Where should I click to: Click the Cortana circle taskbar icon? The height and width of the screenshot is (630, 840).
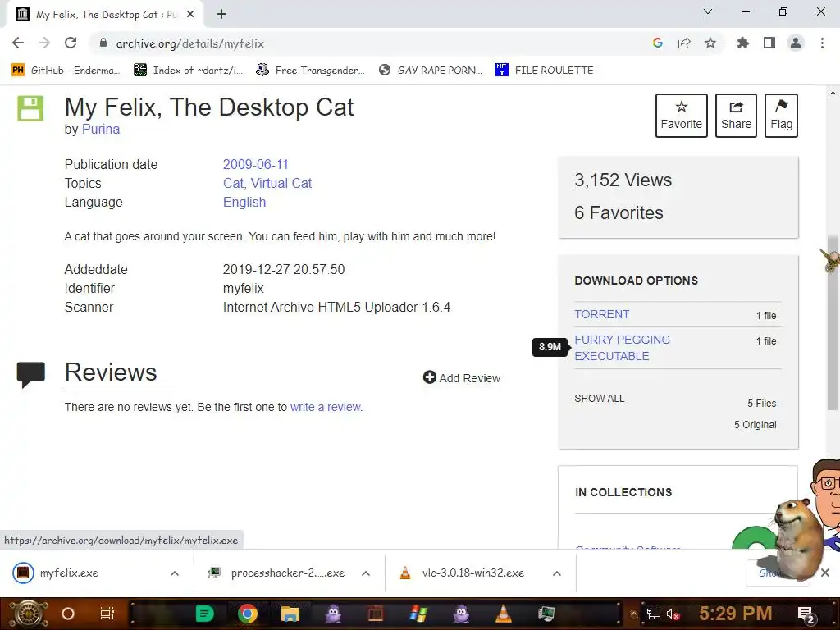click(68, 614)
